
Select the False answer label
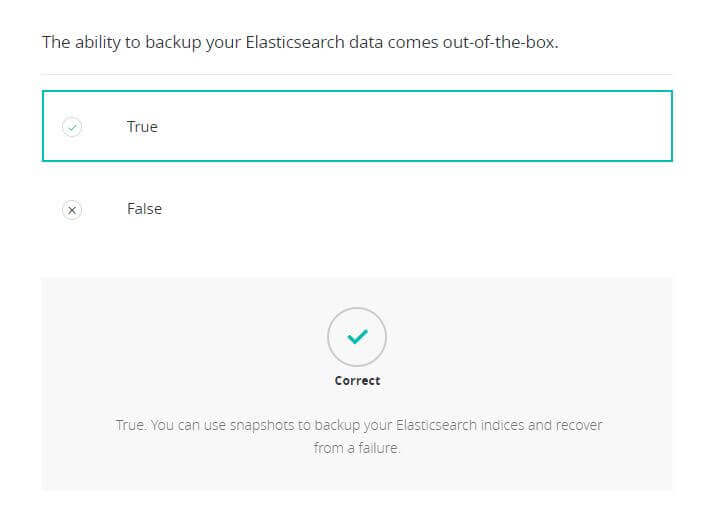click(144, 209)
